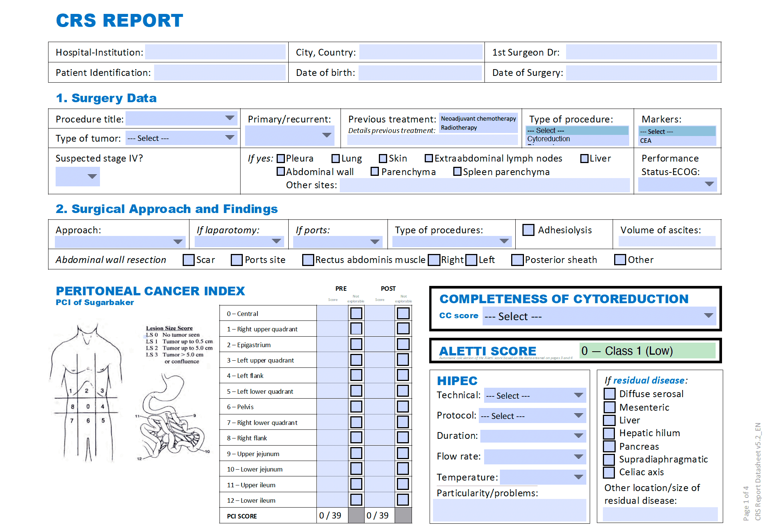Viewport: 769px width, 532px height.
Task: Check the Diffuse serosal checkbox
Action: (x=609, y=394)
